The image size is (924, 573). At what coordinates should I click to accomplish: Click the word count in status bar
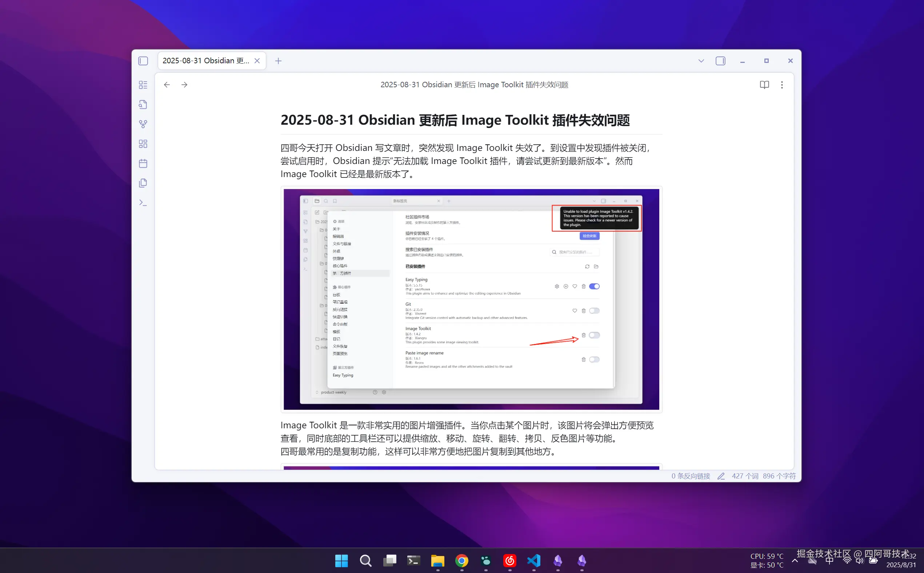coord(745,476)
